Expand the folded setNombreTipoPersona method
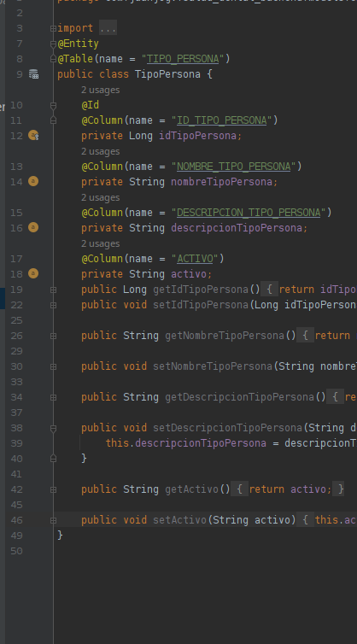The image size is (357, 644). coord(53,366)
